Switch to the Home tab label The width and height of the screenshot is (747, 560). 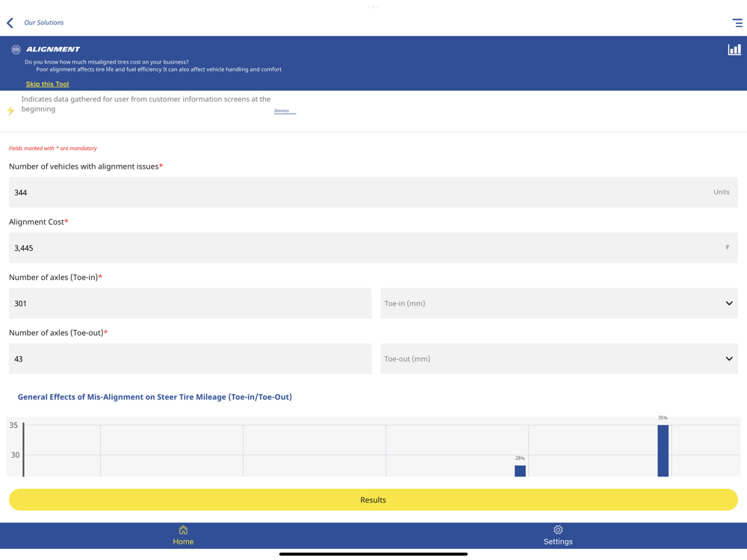point(183,541)
